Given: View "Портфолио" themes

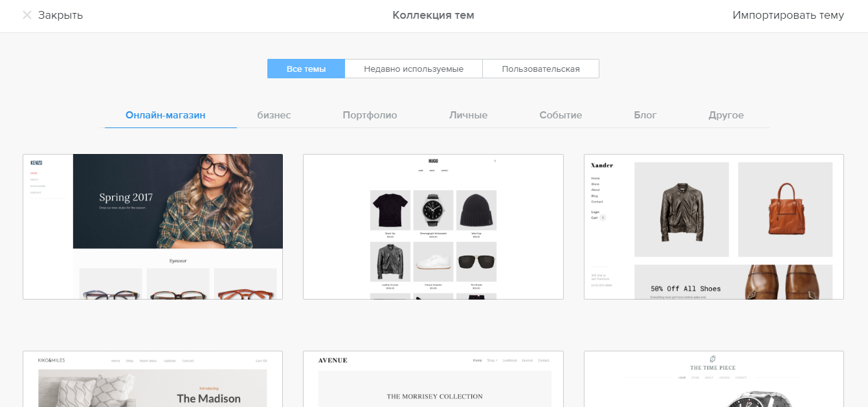Looking at the screenshot, I should pos(370,115).
